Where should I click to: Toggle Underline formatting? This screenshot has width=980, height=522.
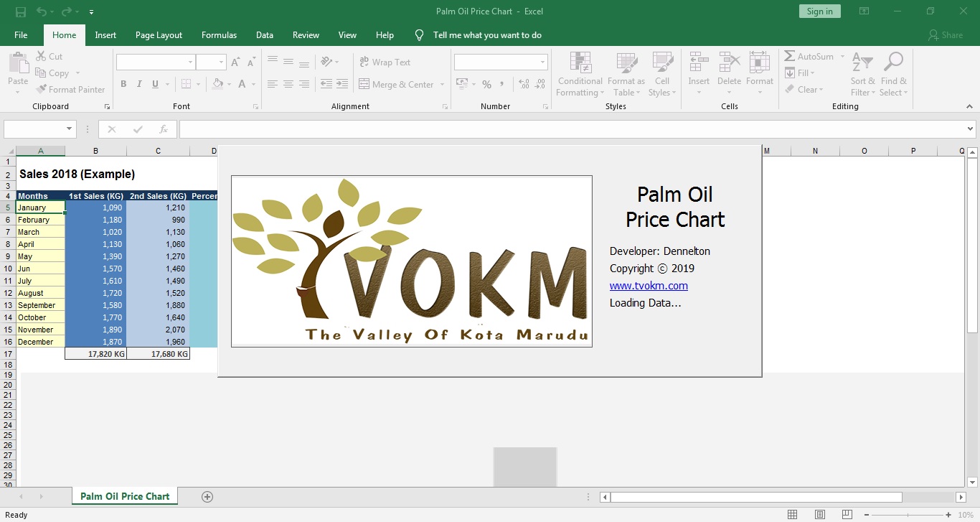[156, 84]
